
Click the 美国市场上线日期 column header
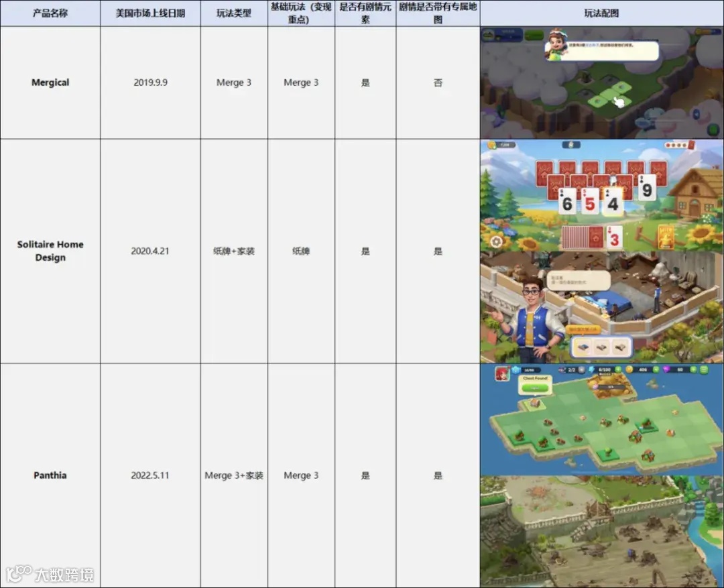151,13
